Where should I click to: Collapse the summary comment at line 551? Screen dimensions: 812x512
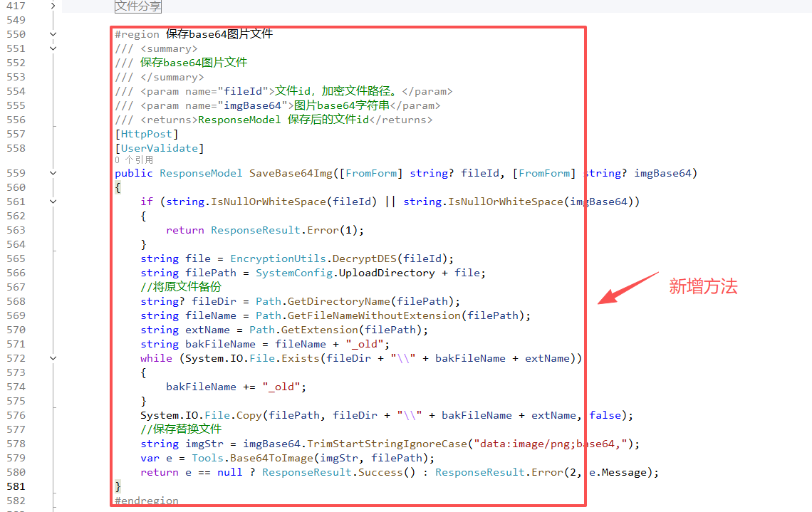(53, 48)
